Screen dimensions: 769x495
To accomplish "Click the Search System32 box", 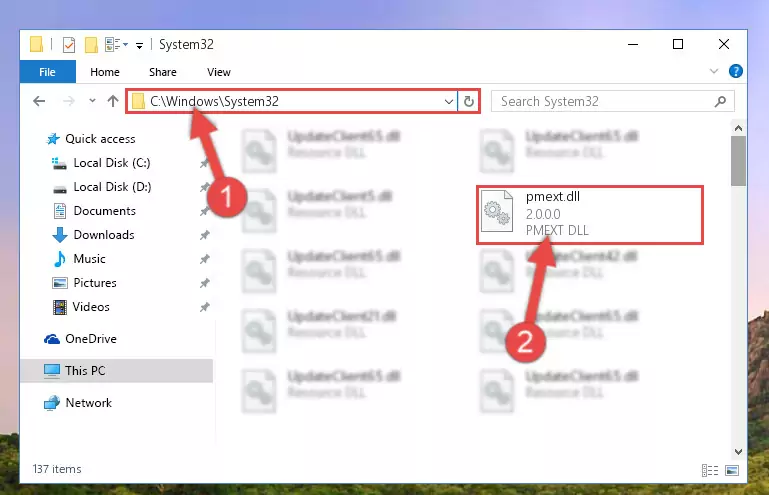I will (x=613, y=102).
